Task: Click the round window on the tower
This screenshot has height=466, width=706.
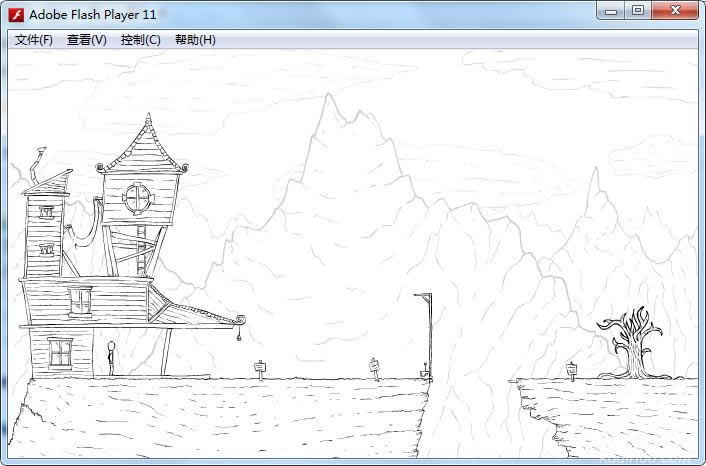Action: 137,198
